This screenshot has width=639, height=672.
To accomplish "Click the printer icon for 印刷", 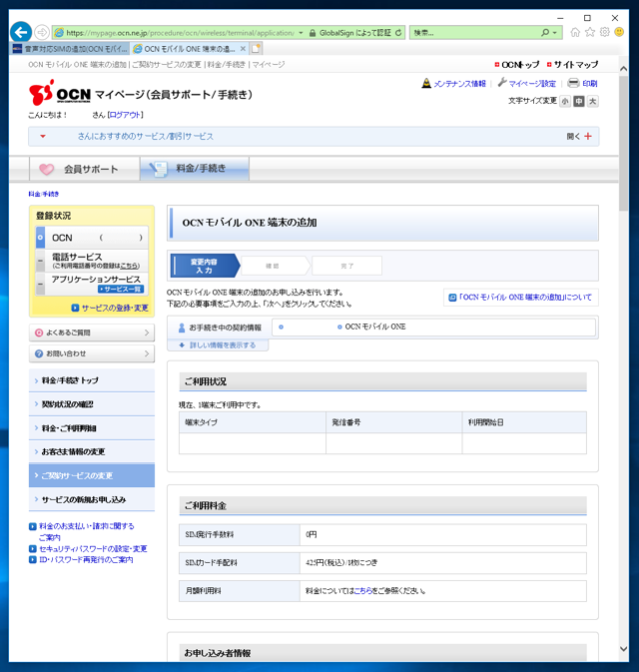I will pos(573,83).
